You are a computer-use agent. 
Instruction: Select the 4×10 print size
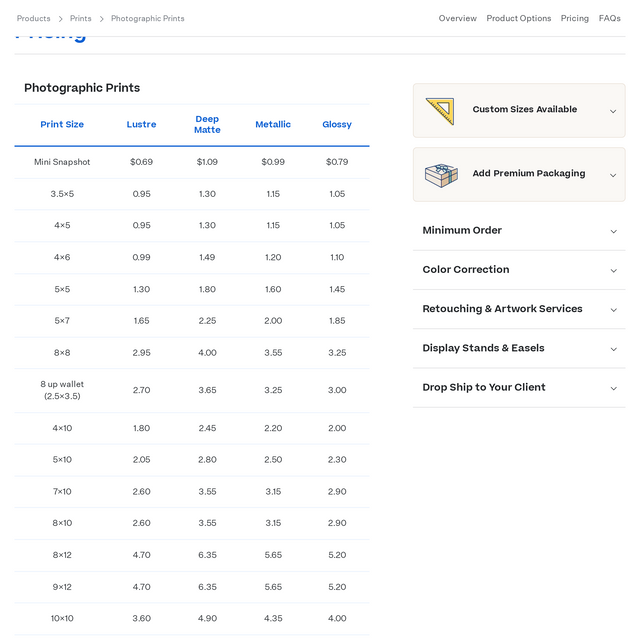[62, 428]
